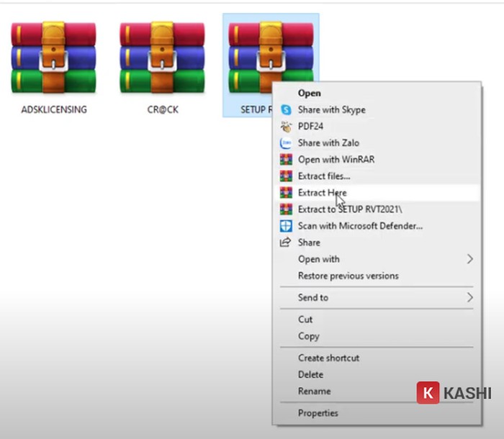
Task: Click Open at top of context menu
Action: click(x=310, y=93)
